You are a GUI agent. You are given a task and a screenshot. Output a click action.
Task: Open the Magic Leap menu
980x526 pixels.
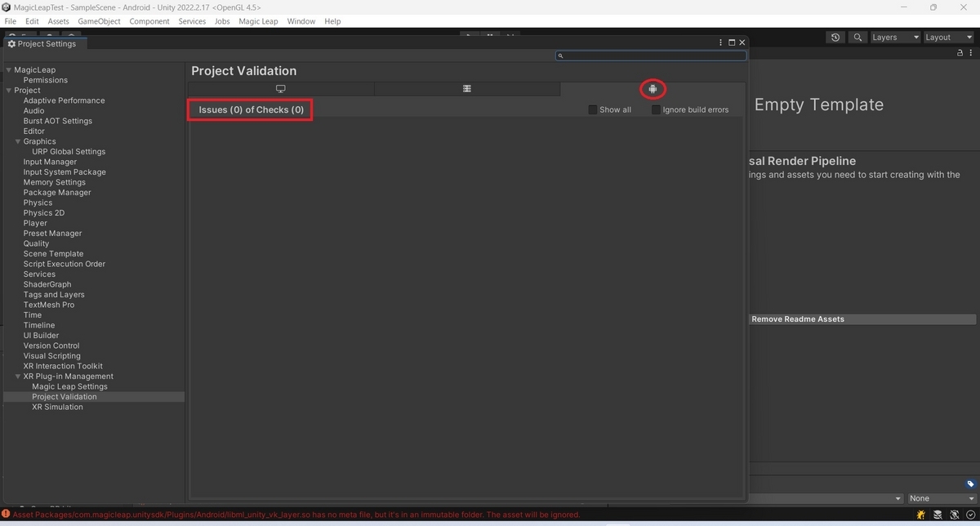click(259, 21)
